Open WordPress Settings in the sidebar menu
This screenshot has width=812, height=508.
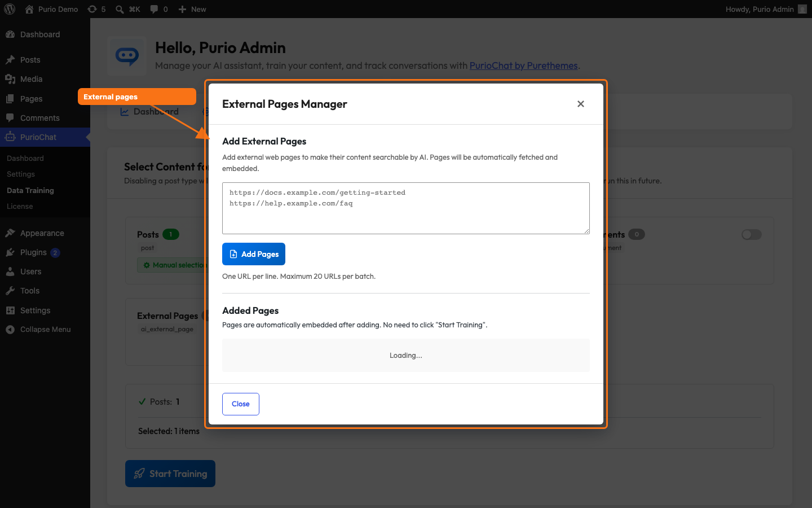pyautogui.click(x=45, y=310)
